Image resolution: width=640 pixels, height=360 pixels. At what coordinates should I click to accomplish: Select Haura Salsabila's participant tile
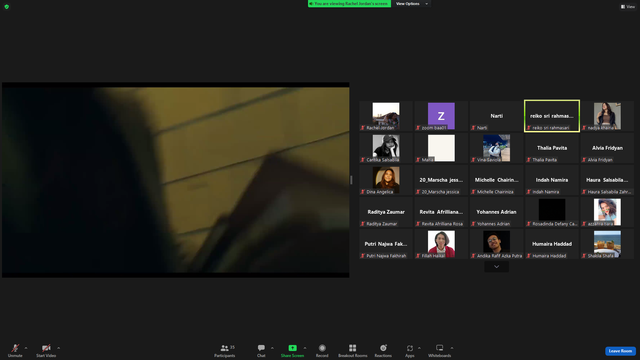pos(607,180)
